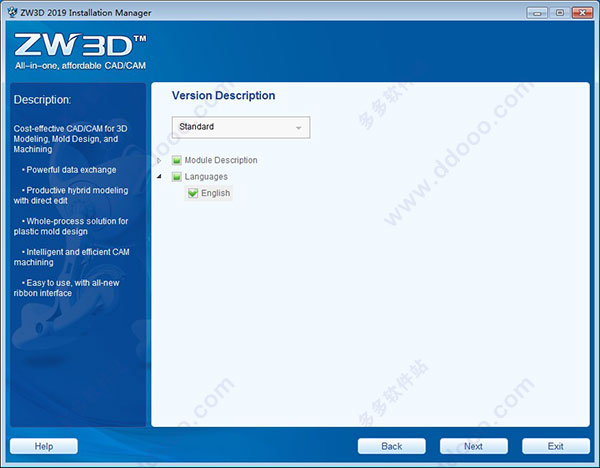The width and height of the screenshot is (600, 468).
Task: Click 'Intelligent and efficient CAM' bullet text
Action: (72, 257)
